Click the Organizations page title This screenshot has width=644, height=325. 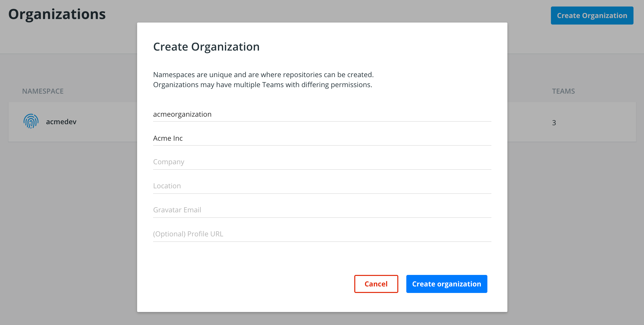click(57, 15)
